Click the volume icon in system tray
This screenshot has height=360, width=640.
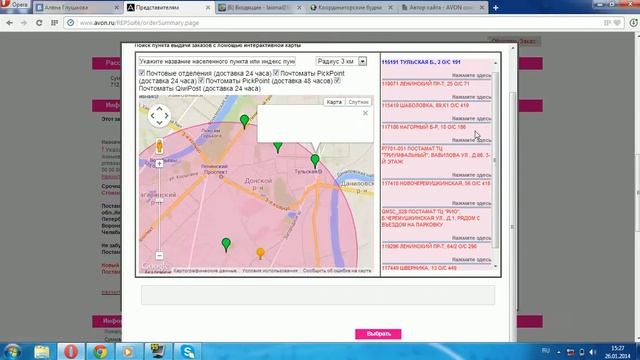tap(592, 352)
